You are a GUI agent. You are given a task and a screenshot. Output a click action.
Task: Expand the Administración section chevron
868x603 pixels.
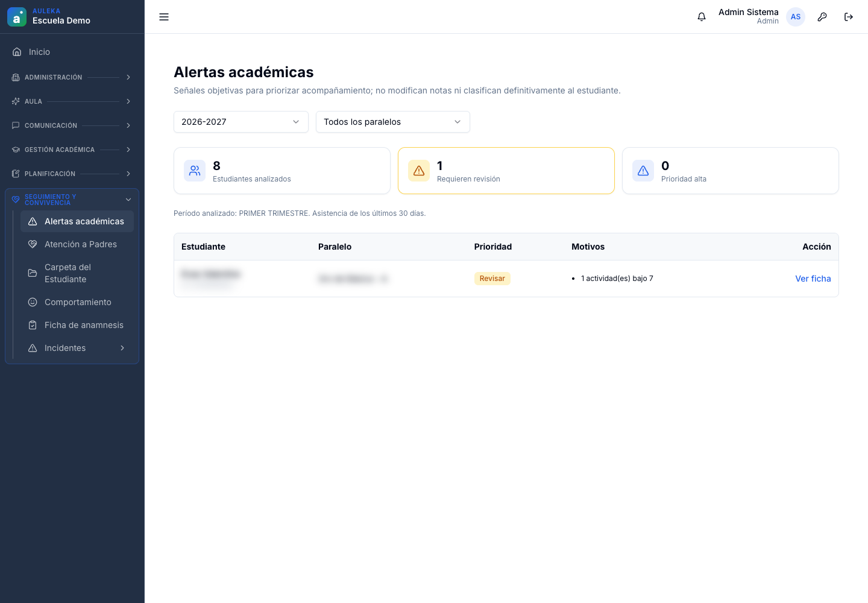[x=128, y=77]
